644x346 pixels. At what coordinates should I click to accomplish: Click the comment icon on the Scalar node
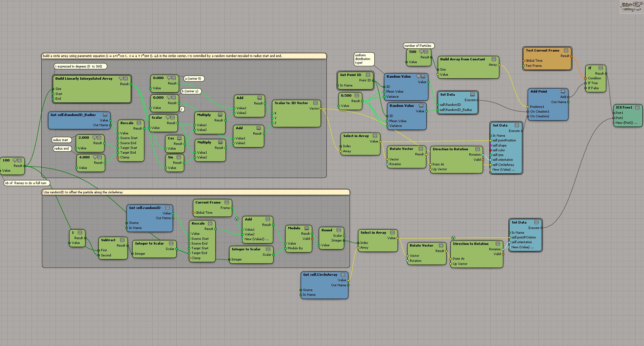(168, 117)
